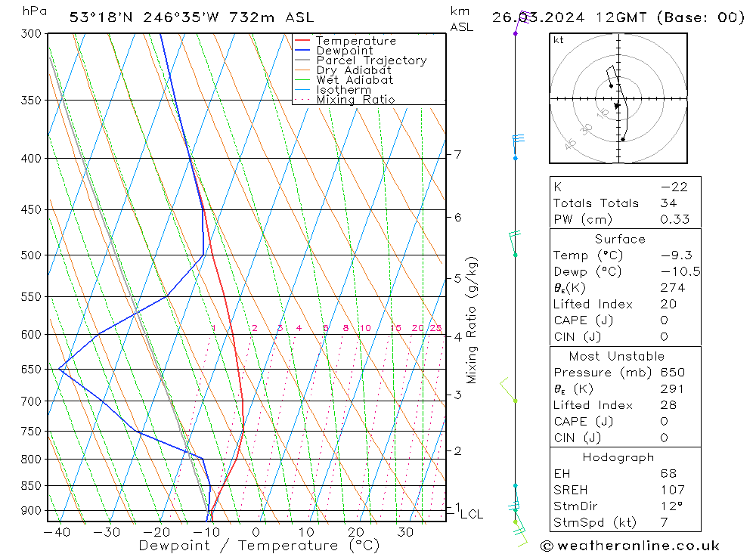Click the 300 pressure level label
Screen dimensions: 756x554
coord(31,34)
